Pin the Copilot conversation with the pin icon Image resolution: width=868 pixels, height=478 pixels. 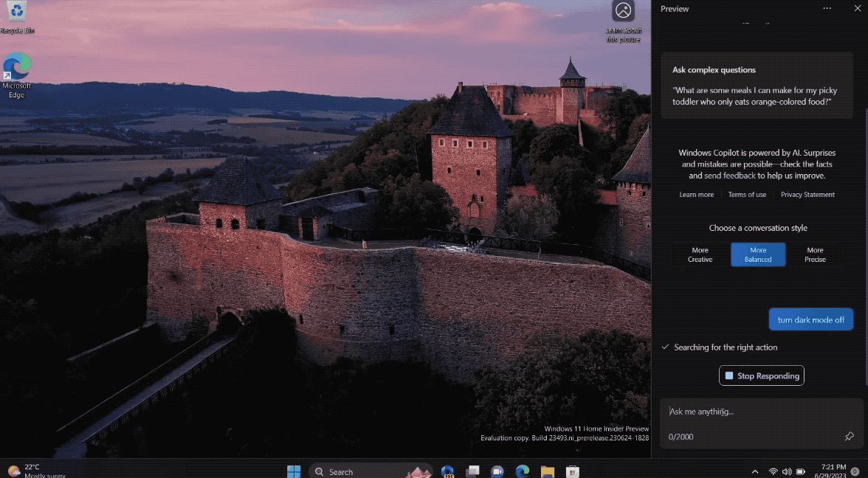tap(849, 437)
